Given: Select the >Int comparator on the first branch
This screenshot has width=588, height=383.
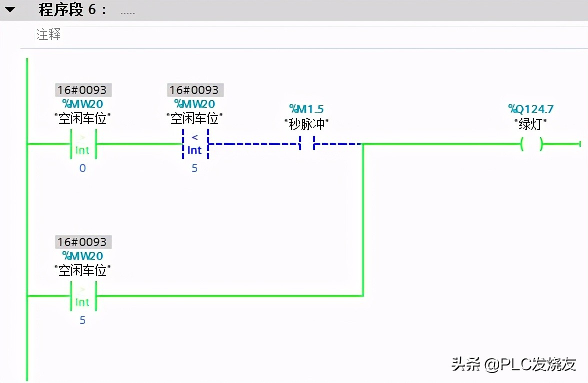Looking at the screenshot, I should 81,144.
